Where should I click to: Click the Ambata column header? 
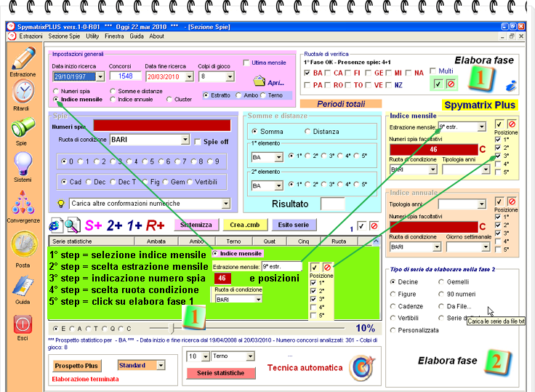(x=156, y=241)
